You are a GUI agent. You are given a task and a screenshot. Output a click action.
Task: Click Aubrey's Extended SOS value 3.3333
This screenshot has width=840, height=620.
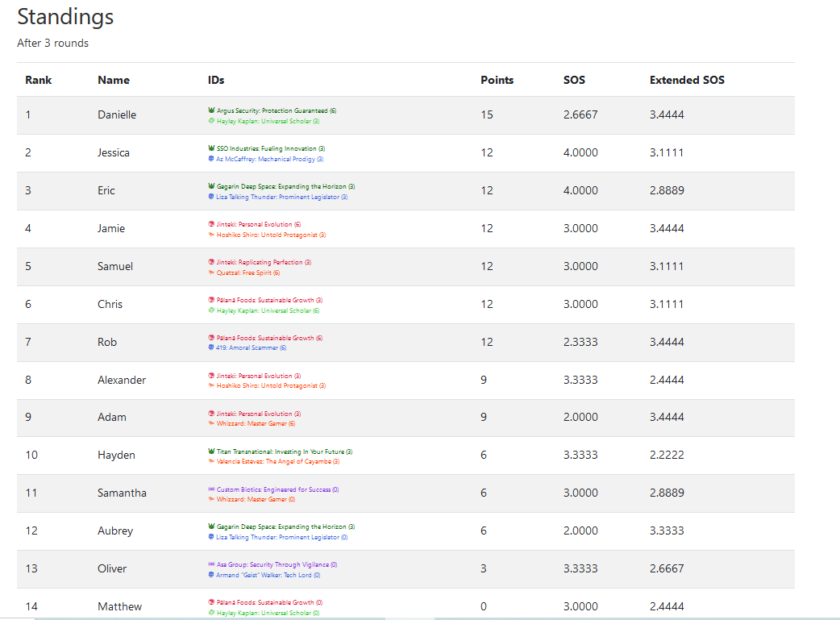pos(667,531)
